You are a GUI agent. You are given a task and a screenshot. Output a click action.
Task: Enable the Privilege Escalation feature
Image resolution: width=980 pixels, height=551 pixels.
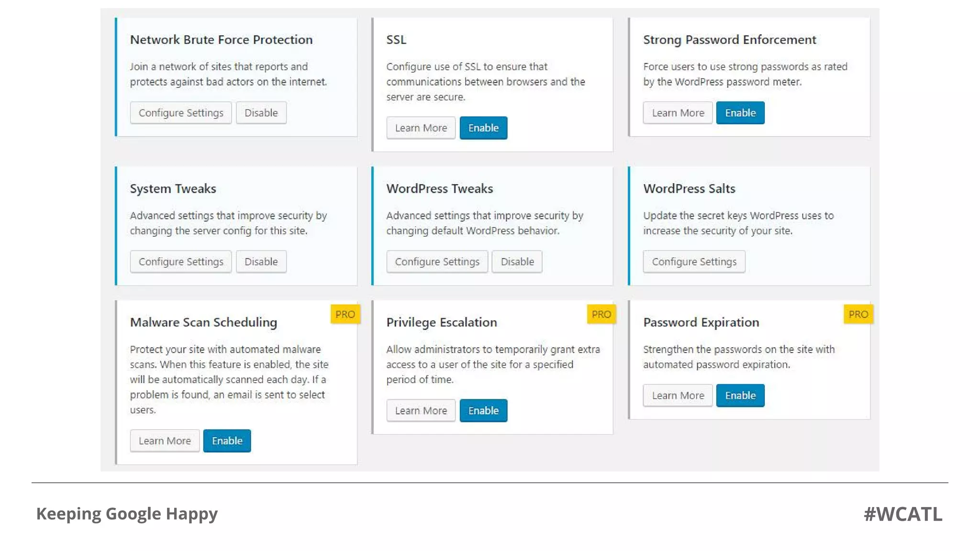(483, 411)
